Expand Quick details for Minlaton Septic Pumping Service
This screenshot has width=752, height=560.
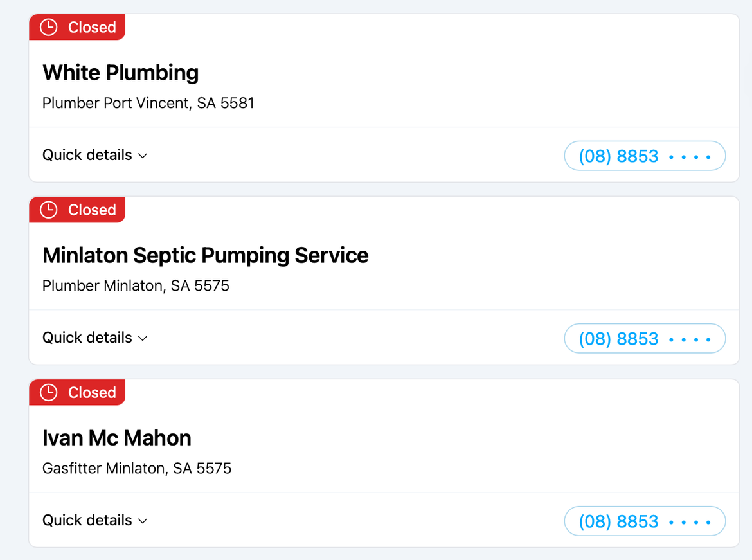(x=87, y=338)
